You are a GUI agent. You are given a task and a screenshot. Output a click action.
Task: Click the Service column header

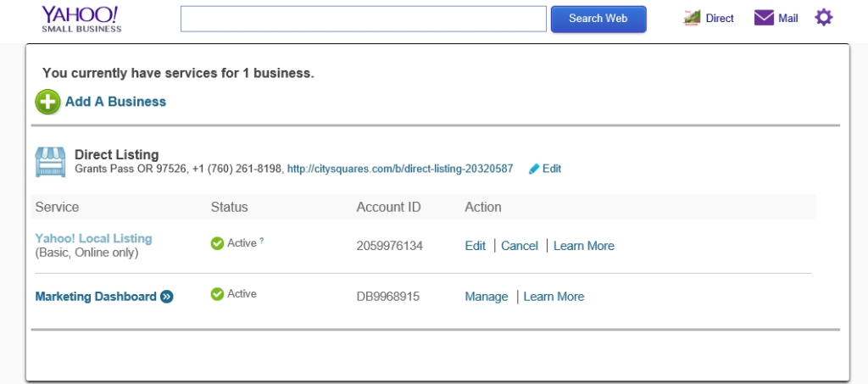click(57, 207)
